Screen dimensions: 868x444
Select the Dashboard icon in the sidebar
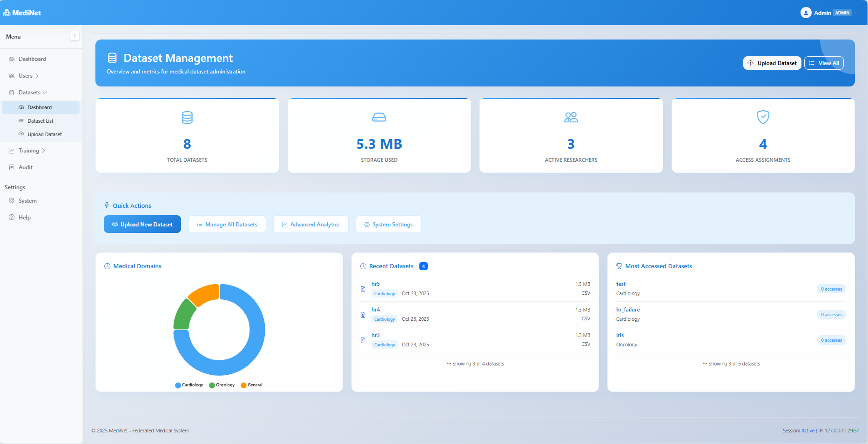coord(12,59)
